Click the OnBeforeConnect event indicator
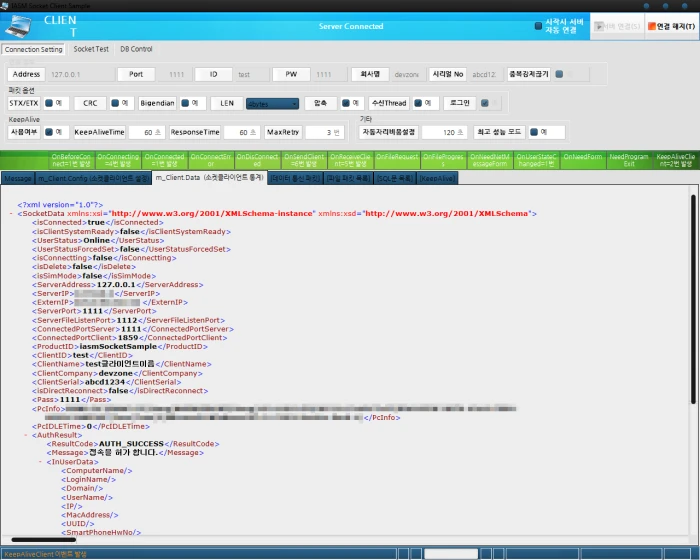The image size is (700, 560). point(71,160)
